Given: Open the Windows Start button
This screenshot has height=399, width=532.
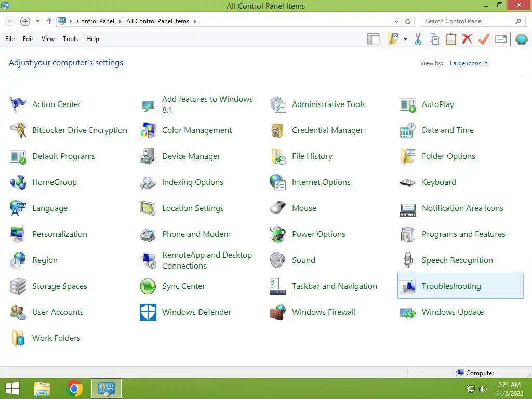Looking at the screenshot, I should click(x=12, y=389).
